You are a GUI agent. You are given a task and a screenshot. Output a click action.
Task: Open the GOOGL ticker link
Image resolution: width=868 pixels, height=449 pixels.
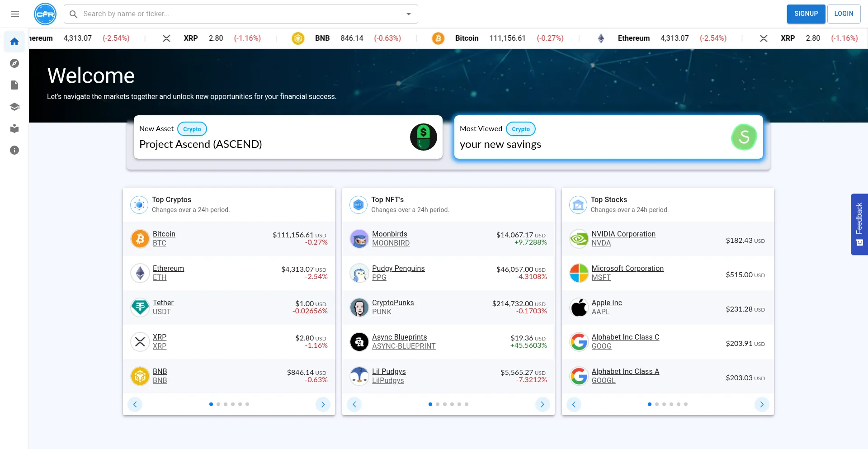click(x=604, y=380)
